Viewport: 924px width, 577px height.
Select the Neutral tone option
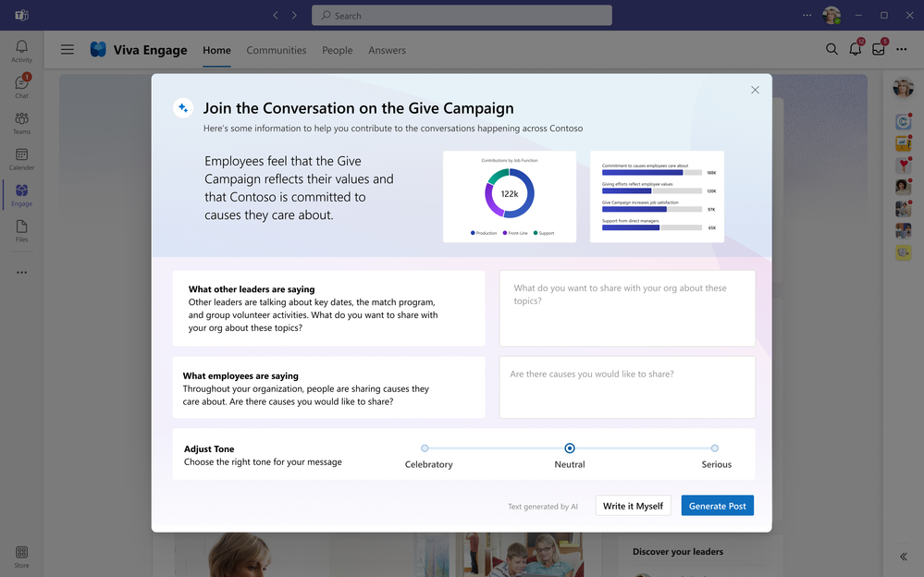(x=569, y=448)
